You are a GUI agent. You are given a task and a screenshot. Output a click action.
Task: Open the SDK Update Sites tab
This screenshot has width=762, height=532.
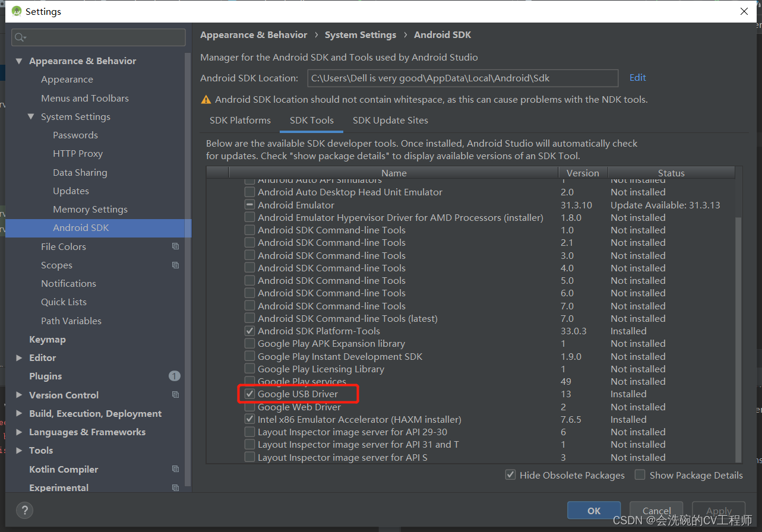pyautogui.click(x=390, y=120)
